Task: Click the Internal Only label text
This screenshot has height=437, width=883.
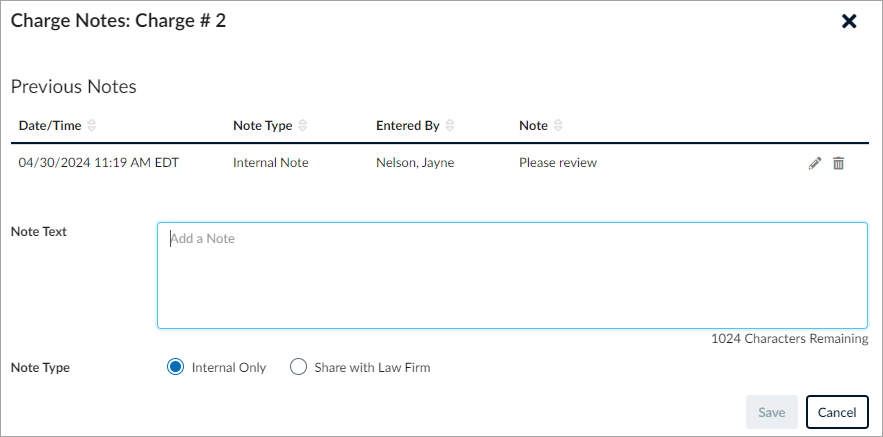Action: (x=229, y=368)
